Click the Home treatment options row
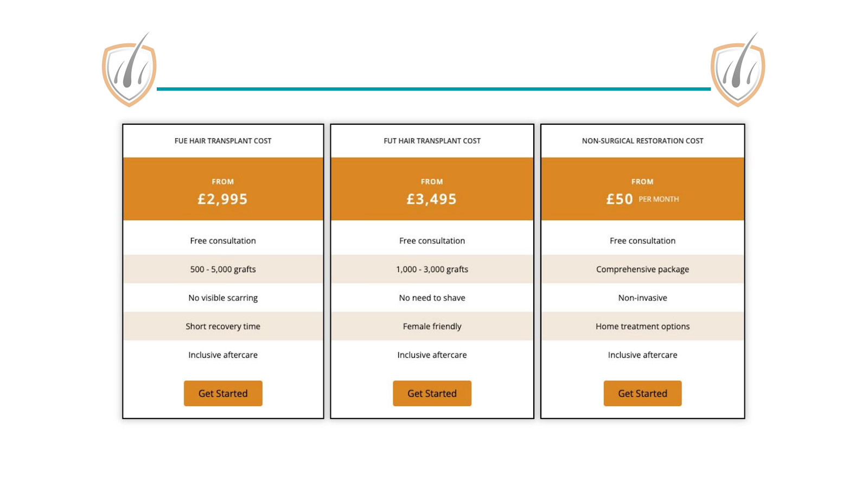868x488 pixels. pos(642,326)
